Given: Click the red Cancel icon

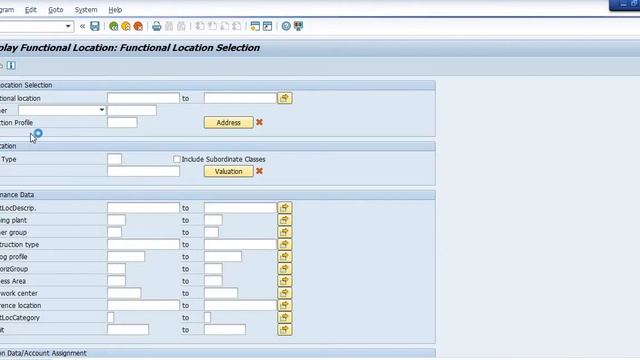Looking at the screenshot, I should [138, 27].
